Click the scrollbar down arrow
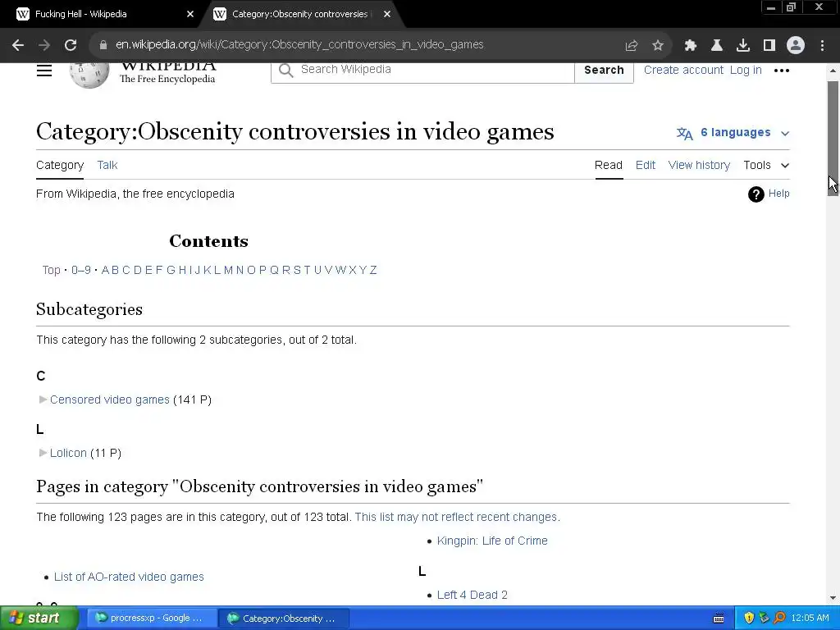 (833, 598)
